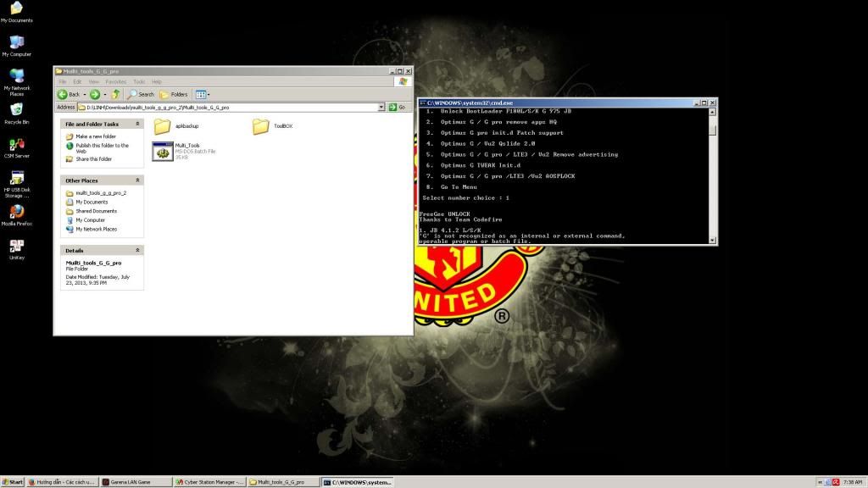
Task: Open the Address bar dropdown arrow
Action: click(x=381, y=108)
